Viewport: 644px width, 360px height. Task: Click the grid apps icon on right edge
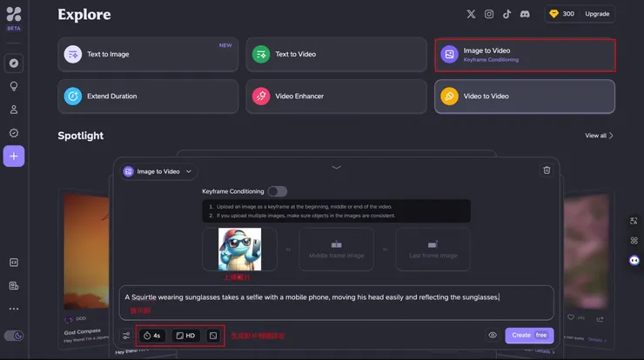tap(634, 241)
